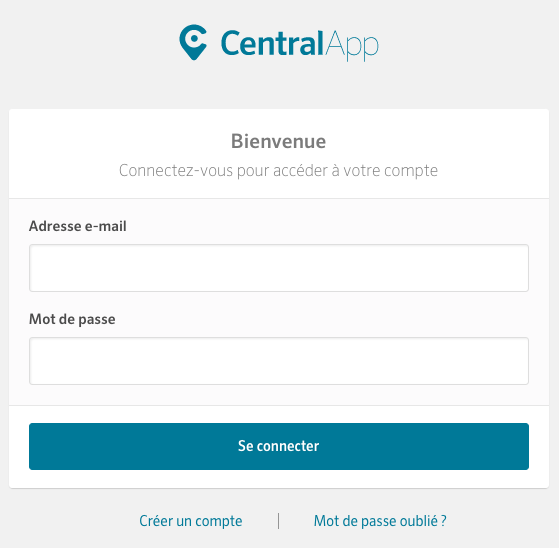This screenshot has width=559, height=548.
Task: Click the thin "App" part of logo
Action: pyautogui.click(x=352, y=46)
